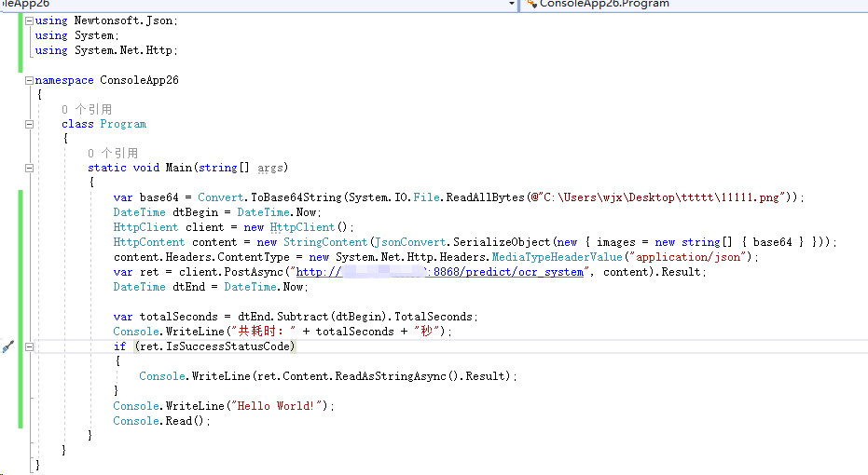Show references above class Program
Image resolution: width=868 pixels, height=475 pixels.
click(87, 109)
